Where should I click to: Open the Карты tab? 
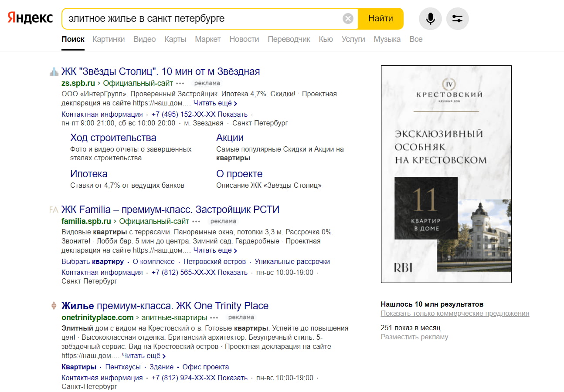coord(175,39)
